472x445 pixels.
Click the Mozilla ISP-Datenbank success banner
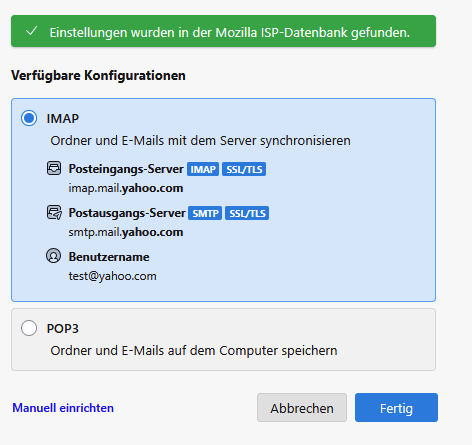coord(223,31)
